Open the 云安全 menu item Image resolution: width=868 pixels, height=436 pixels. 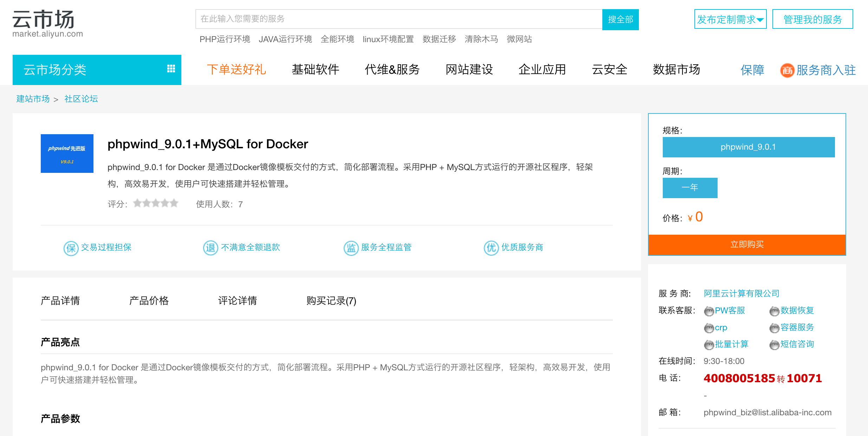(609, 70)
